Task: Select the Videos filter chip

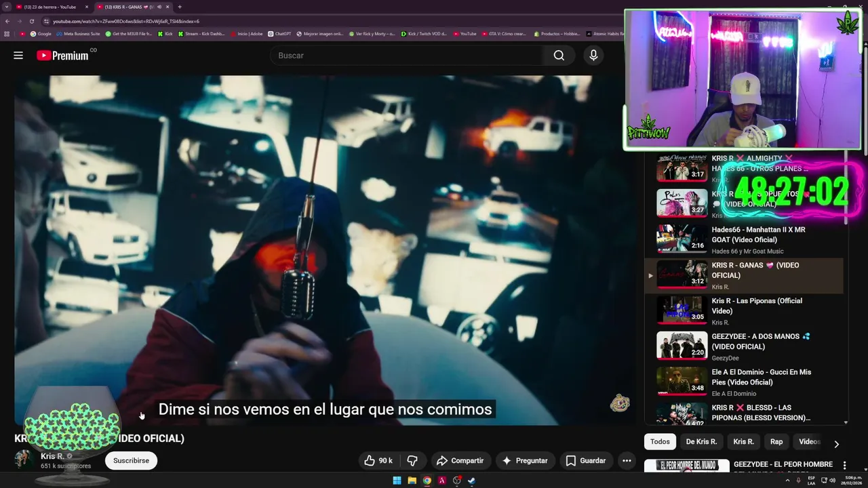Action: point(809,442)
